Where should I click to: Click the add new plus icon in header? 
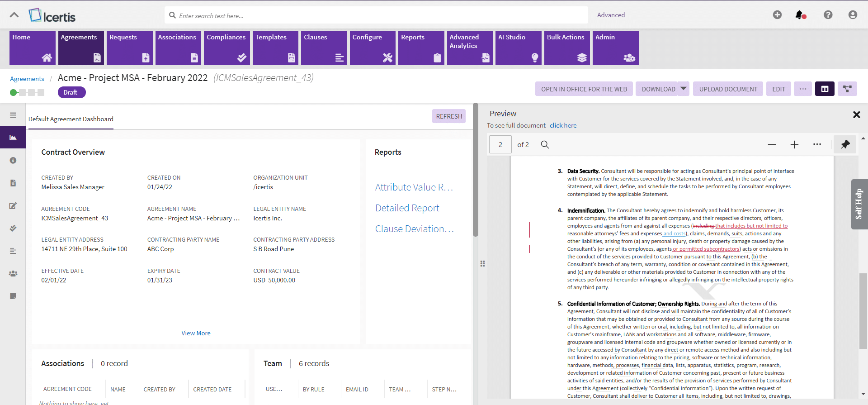[777, 15]
